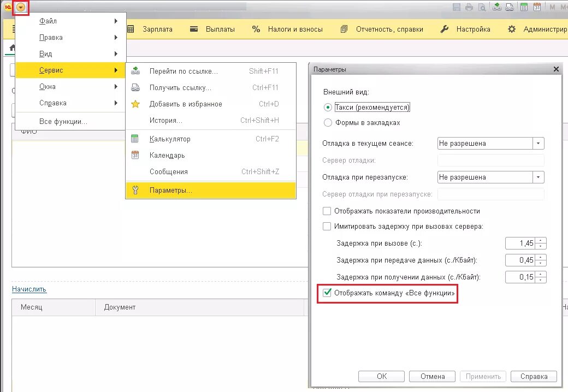Click the Зарплата section grid icon
Image resolution: width=568 pixels, height=392 pixels.
point(131,29)
